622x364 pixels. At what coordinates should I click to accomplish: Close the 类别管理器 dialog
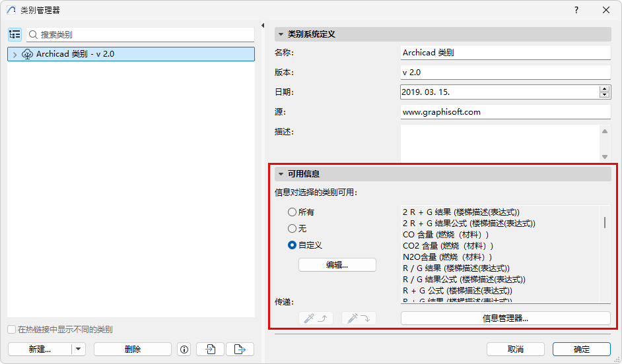click(606, 11)
